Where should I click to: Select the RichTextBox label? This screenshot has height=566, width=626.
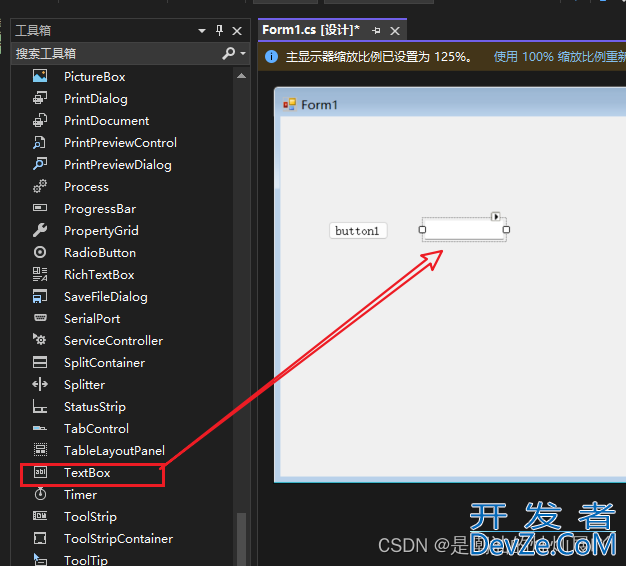click(x=99, y=275)
